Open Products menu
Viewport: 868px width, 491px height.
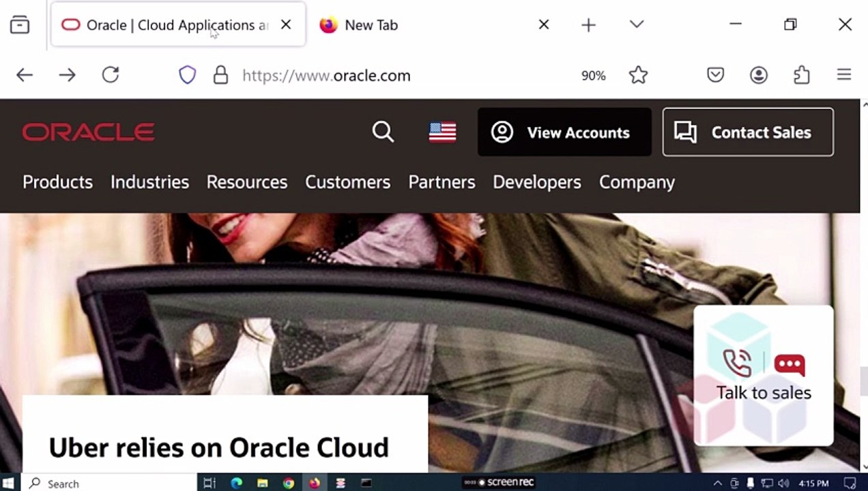[57, 182]
